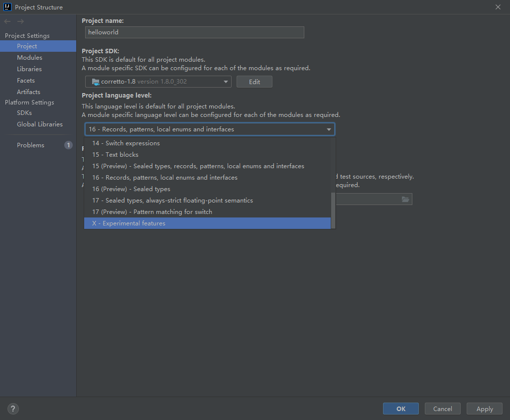Click the forward navigation arrow

(x=20, y=21)
